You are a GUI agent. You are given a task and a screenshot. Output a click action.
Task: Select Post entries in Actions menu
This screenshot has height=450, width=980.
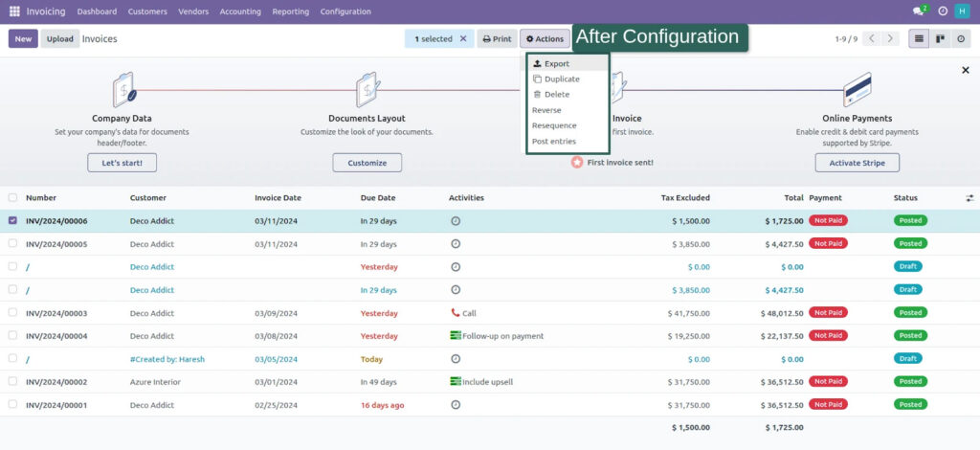pos(553,142)
